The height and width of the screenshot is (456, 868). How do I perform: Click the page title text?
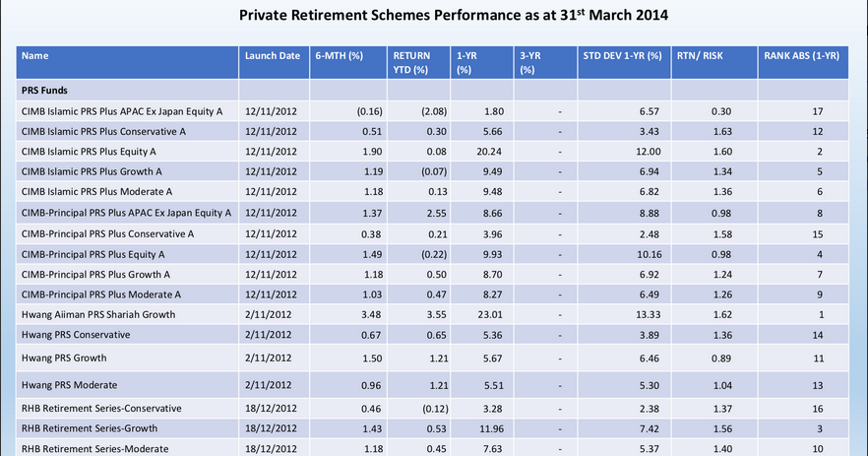tap(454, 15)
